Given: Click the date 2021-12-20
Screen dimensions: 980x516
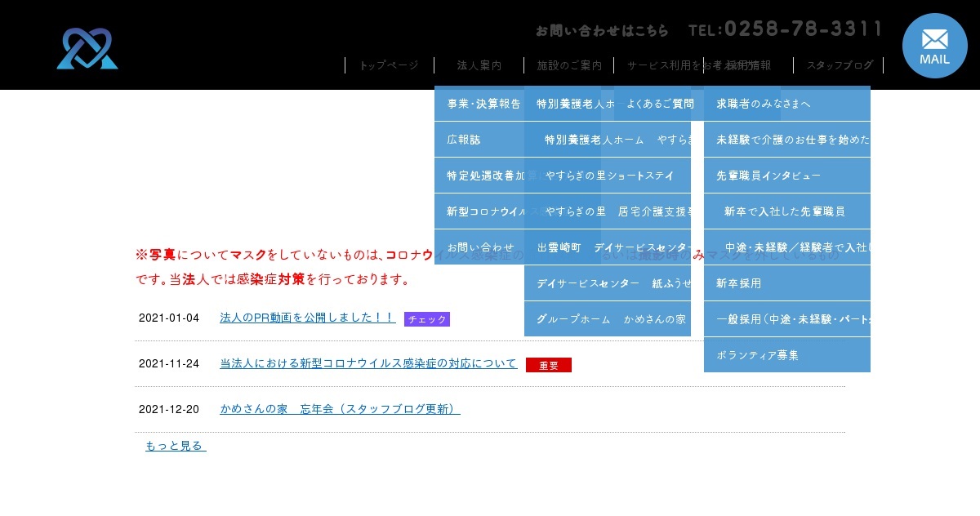Looking at the screenshot, I should coord(169,409).
